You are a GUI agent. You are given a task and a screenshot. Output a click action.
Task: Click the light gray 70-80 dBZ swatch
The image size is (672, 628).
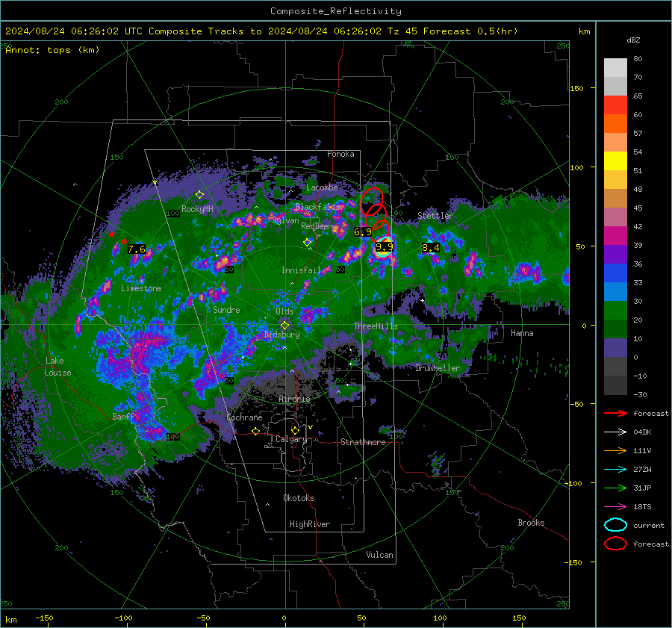[x=615, y=67]
